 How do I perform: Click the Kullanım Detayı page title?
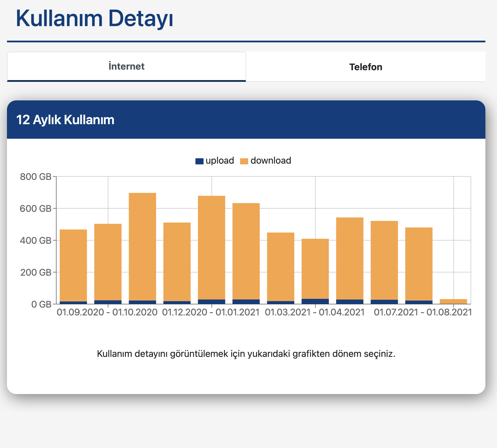[x=95, y=19]
